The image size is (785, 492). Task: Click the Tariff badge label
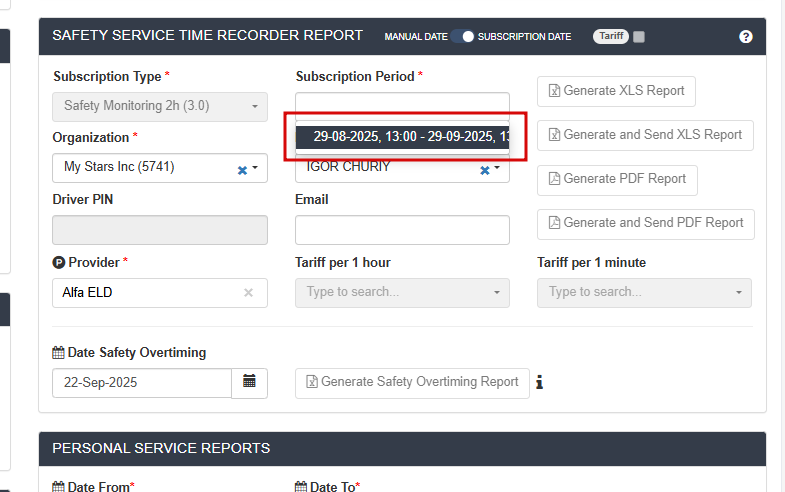tap(611, 36)
